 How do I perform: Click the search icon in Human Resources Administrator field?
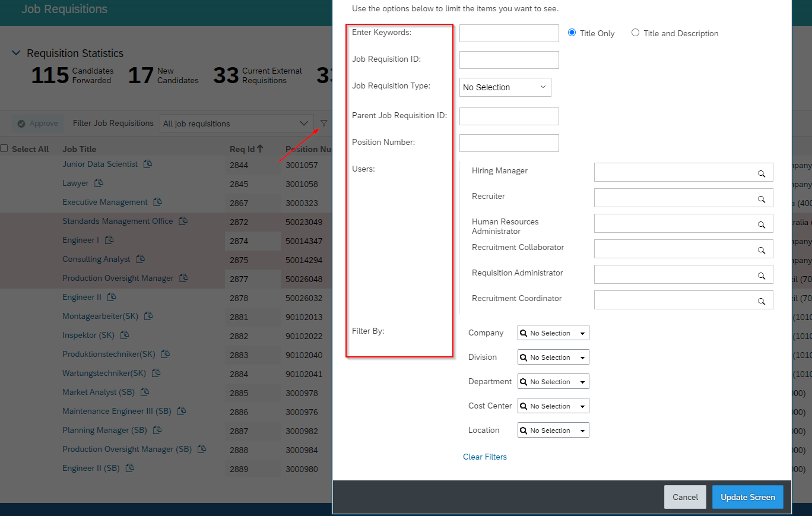762,225
